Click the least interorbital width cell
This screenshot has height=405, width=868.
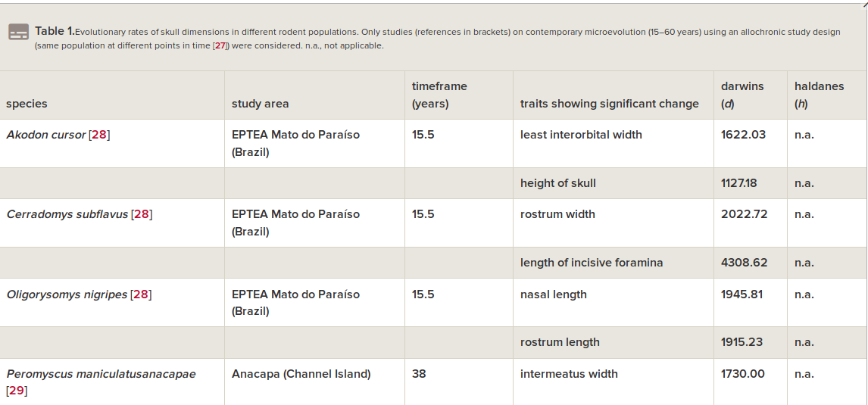[x=614, y=144]
